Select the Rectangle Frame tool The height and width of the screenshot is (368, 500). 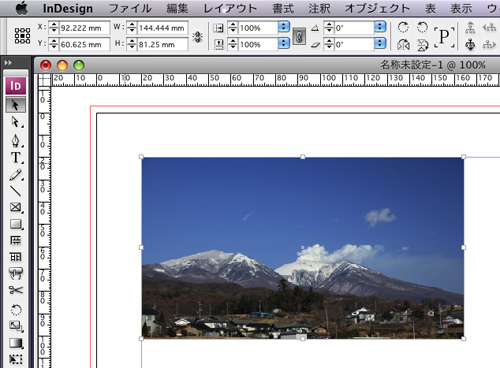[x=15, y=207]
